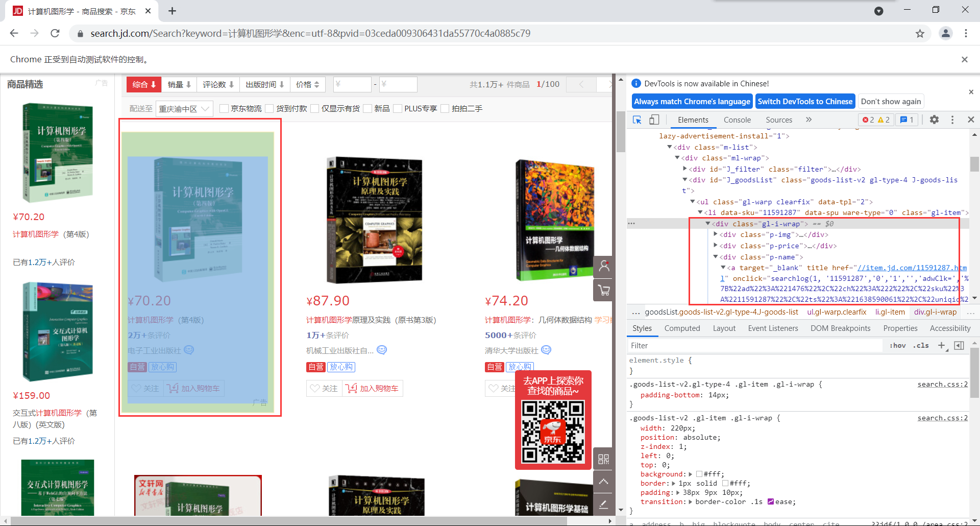
Task: Add 计算机图形学原理及实践 to cart via 加入购物车
Action: (373, 389)
